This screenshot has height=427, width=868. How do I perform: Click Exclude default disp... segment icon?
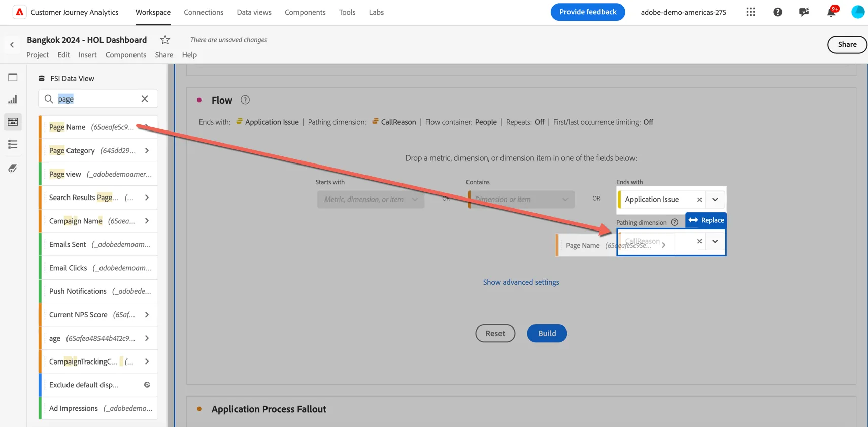click(147, 385)
